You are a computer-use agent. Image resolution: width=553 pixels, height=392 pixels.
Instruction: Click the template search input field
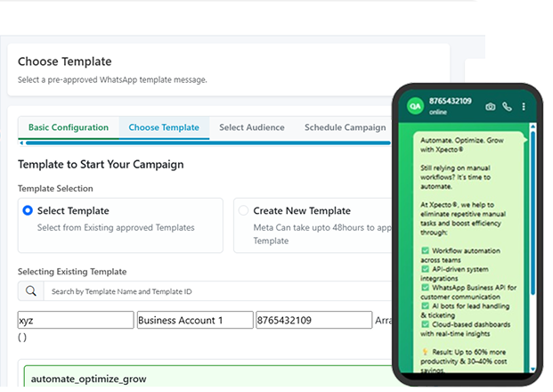214,291
